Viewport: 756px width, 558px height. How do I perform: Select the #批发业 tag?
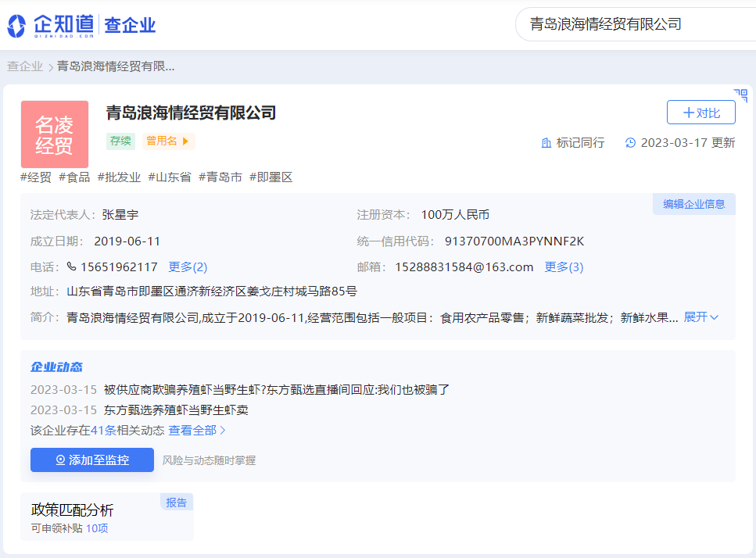tap(119, 177)
